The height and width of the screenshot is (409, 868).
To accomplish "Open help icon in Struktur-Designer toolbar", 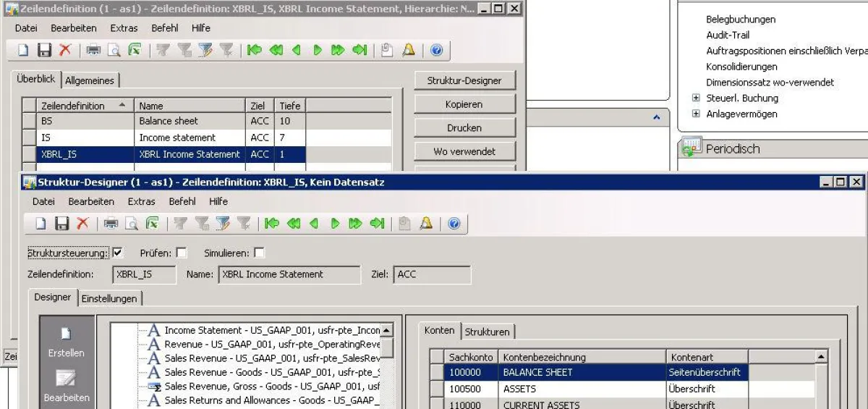I will (x=454, y=224).
